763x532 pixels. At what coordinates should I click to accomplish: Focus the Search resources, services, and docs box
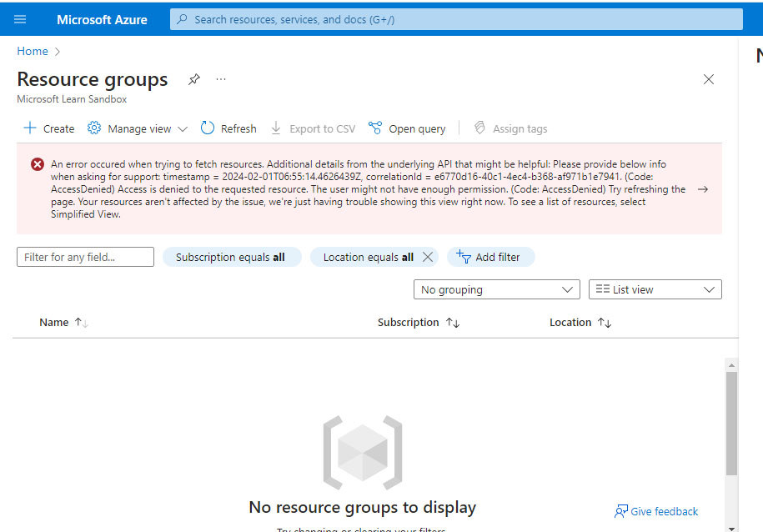(456, 19)
